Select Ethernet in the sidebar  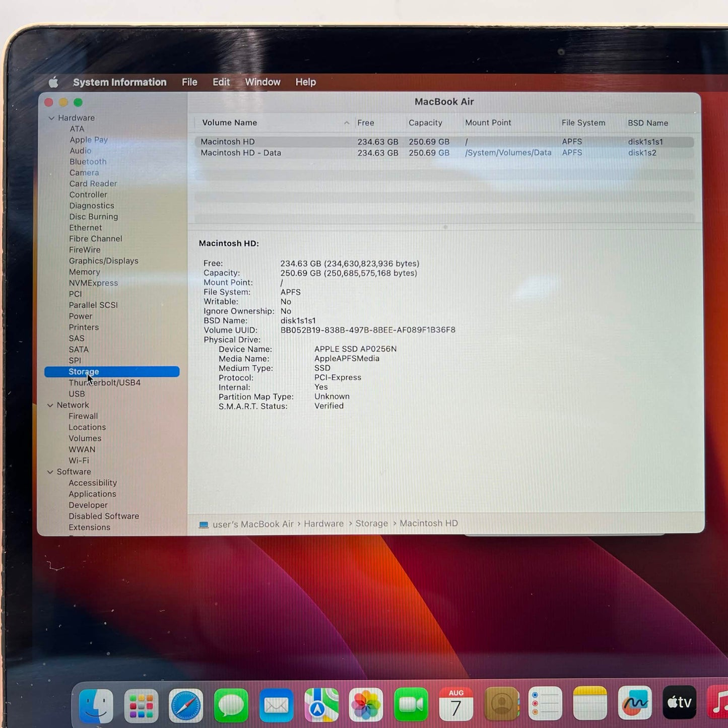click(x=86, y=228)
